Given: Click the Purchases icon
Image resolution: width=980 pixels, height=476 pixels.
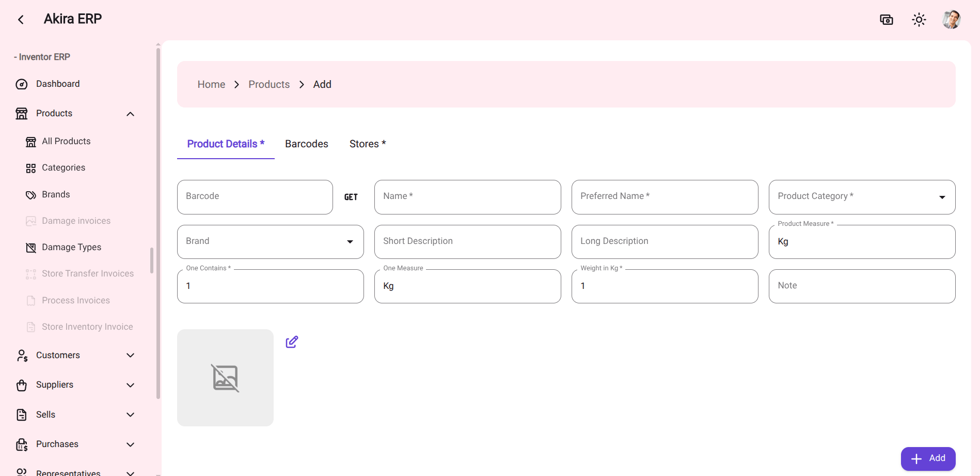Looking at the screenshot, I should click(22, 444).
